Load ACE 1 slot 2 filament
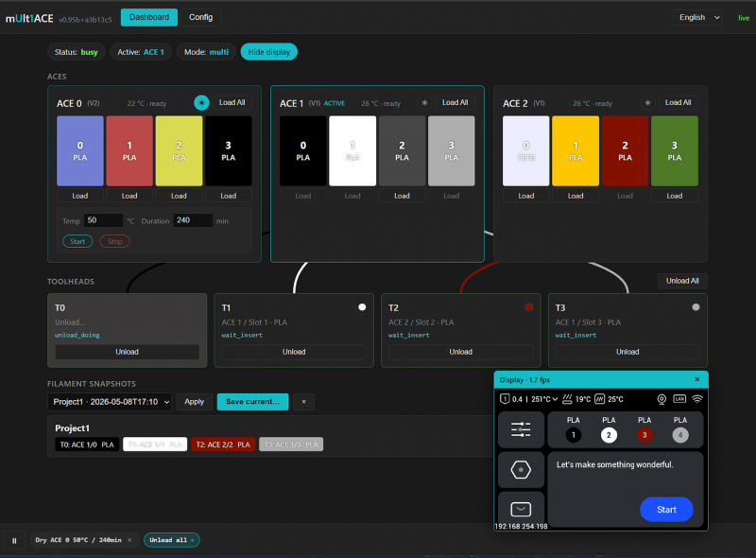Screen dimensions: 756x558 [x=403, y=196]
